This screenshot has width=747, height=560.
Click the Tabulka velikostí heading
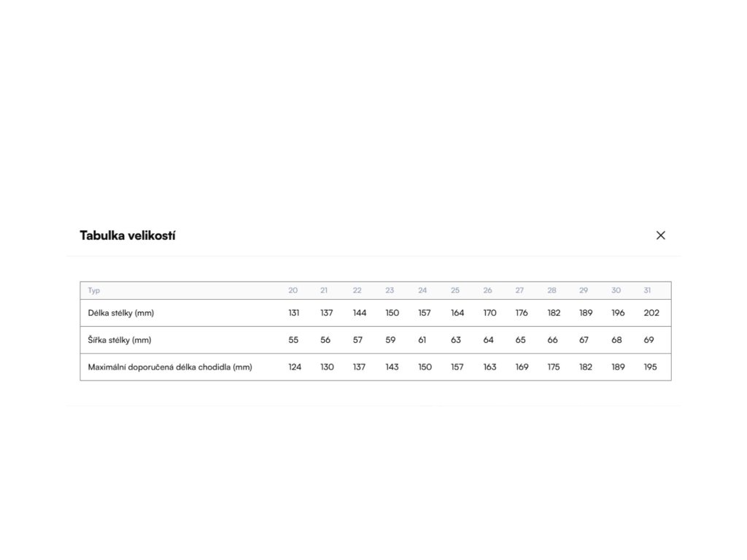[128, 236]
